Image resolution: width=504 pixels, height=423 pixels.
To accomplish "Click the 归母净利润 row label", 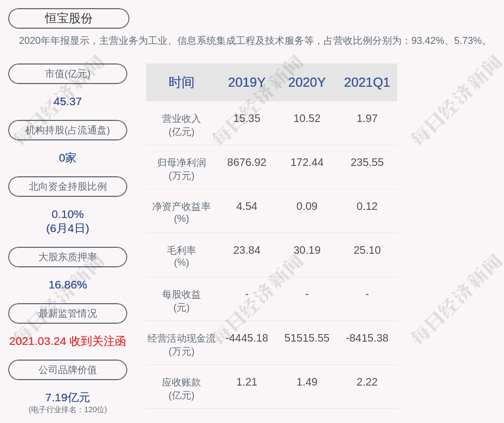I will 181,169.
